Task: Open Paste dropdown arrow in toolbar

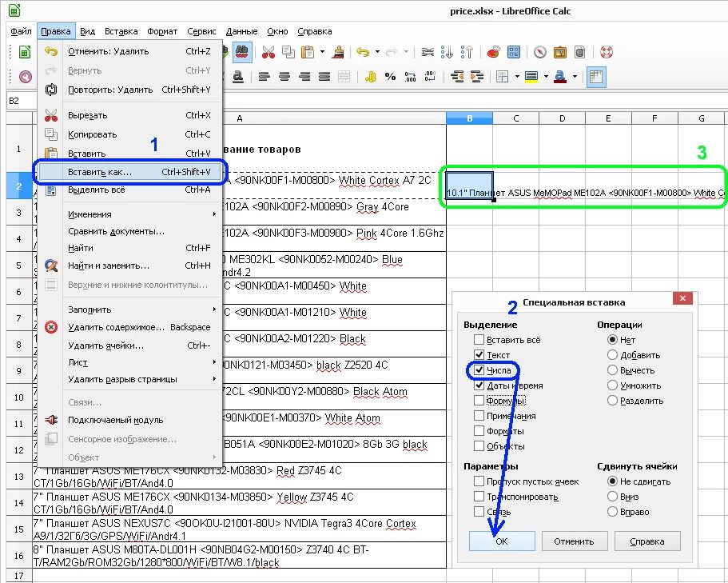Action: pos(322,52)
